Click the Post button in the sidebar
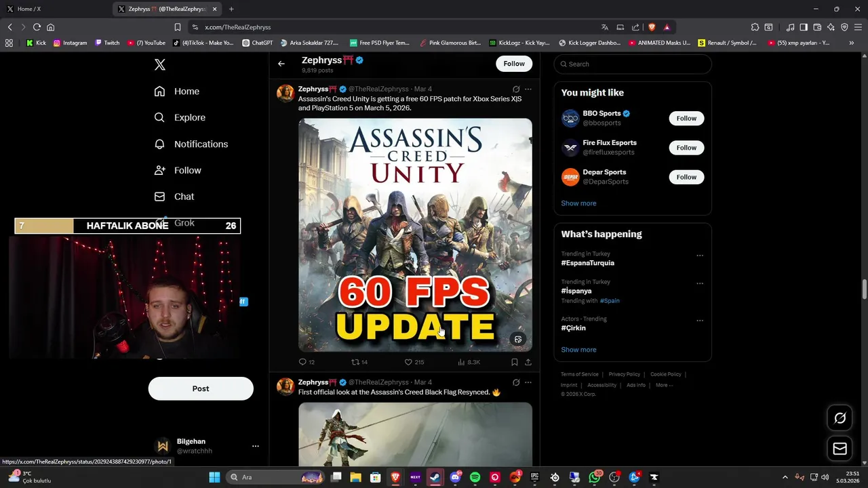The image size is (868, 488). 201,388
